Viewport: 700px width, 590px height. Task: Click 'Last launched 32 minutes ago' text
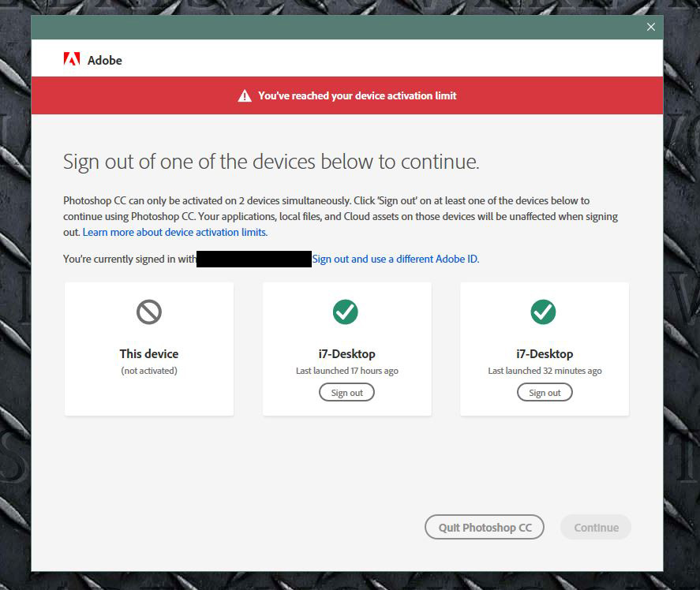(545, 371)
